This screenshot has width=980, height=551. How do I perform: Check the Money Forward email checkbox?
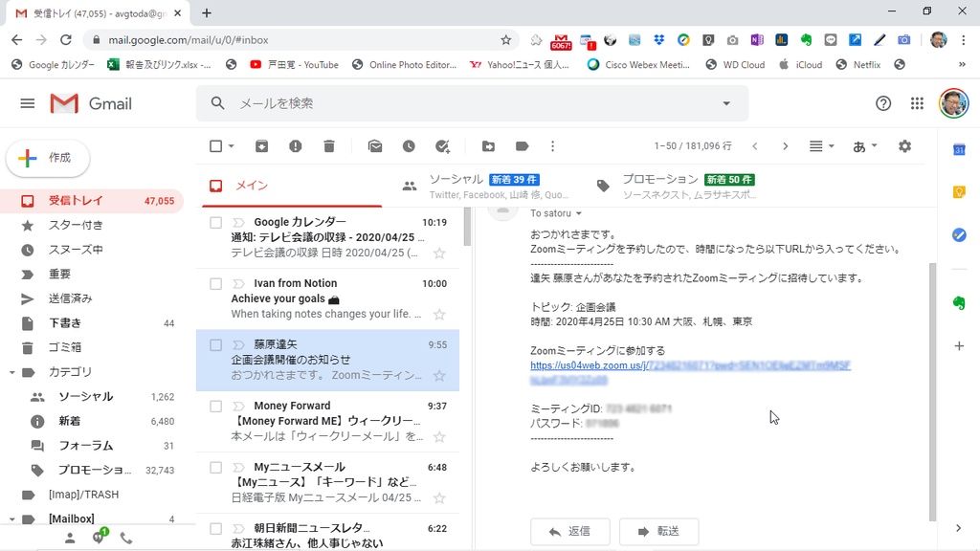click(x=215, y=406)
